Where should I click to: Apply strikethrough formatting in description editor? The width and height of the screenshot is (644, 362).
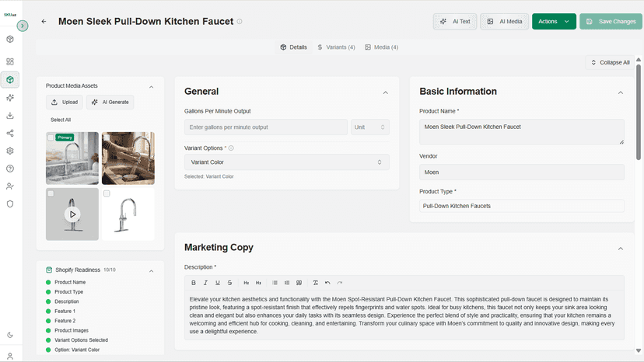click(x=229, y=283)
